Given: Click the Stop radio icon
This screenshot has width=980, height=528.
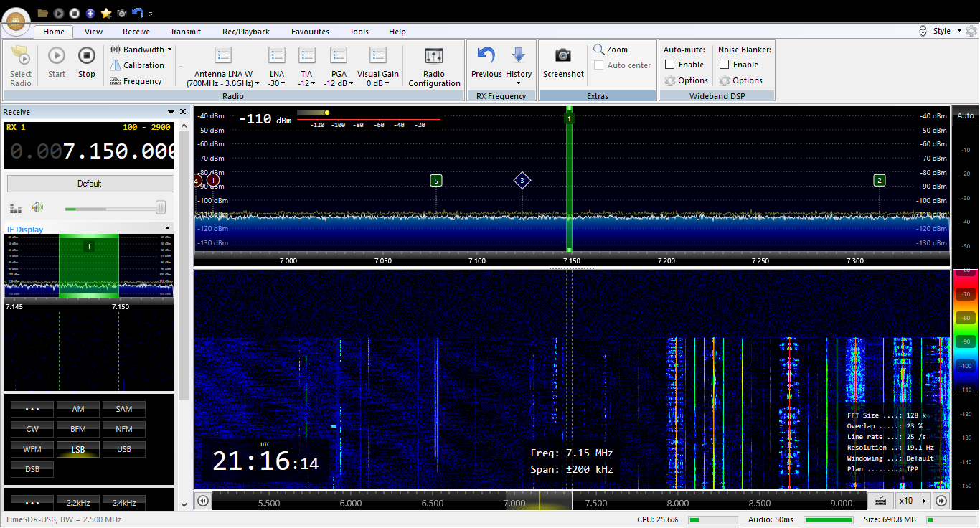Looking at the screenshot, I should coord(87,56).
